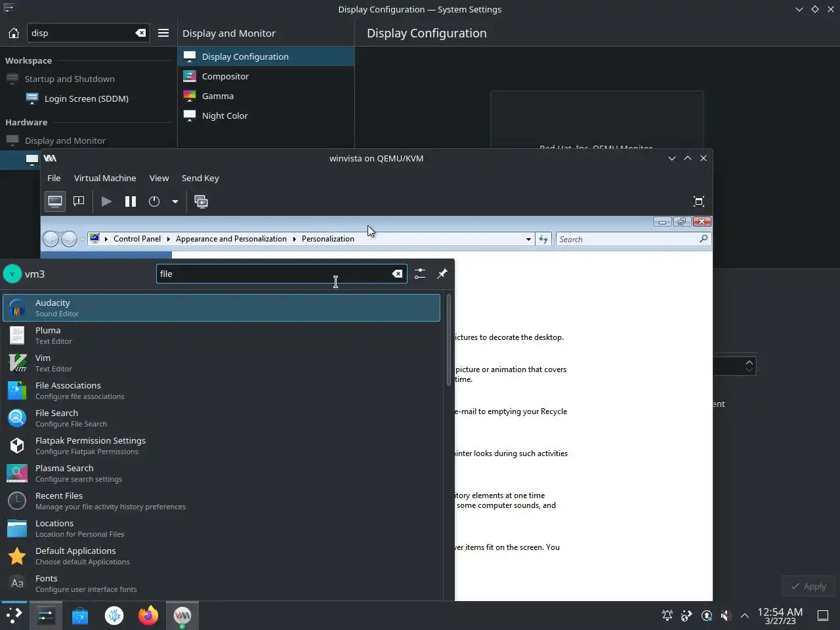Launch Firefox from the taskbar
Viewport: 840px width, 630px height.
148,615
